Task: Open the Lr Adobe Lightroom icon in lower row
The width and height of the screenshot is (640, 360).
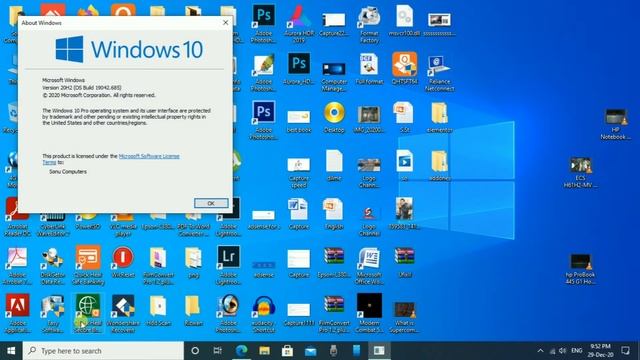Action: click(228, 265)
